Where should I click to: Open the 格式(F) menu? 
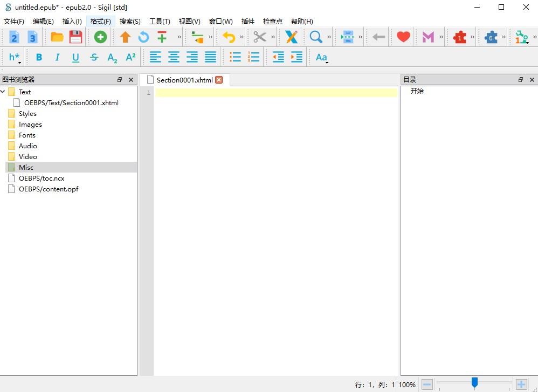pyautogui.click(x=100, y=22)
